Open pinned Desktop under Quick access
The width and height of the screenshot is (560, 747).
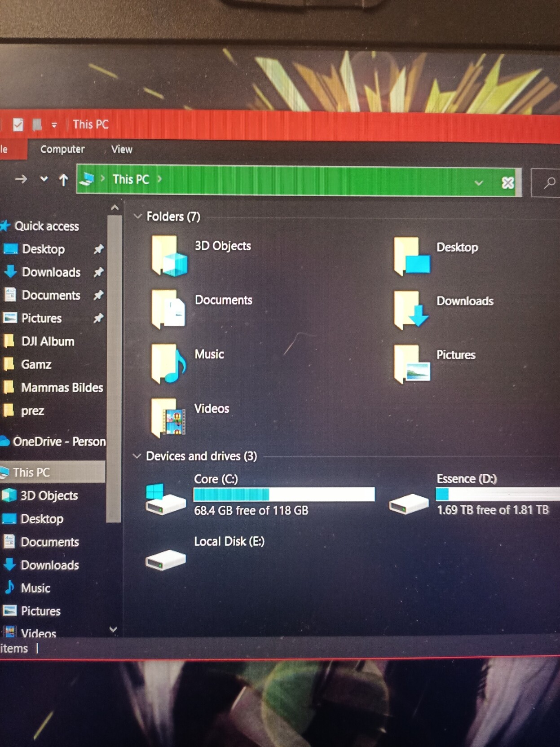[44, 249]
